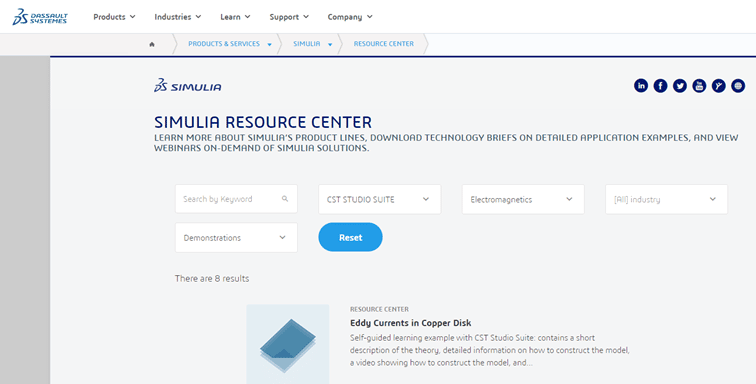756x384 pixels.
Task: Click SIMULIA Resource Center heading
Action: coord(263,122)
